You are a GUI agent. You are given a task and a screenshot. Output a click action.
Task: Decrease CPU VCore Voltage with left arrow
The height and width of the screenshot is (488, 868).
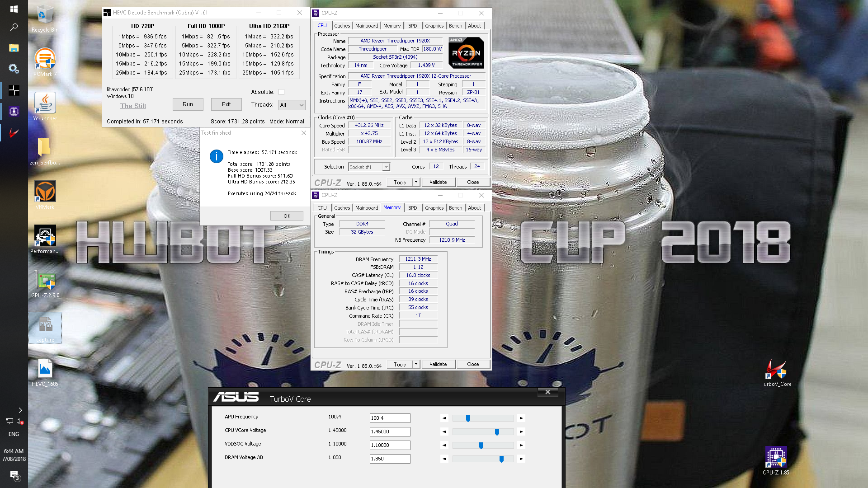click(x=444, y=432)
